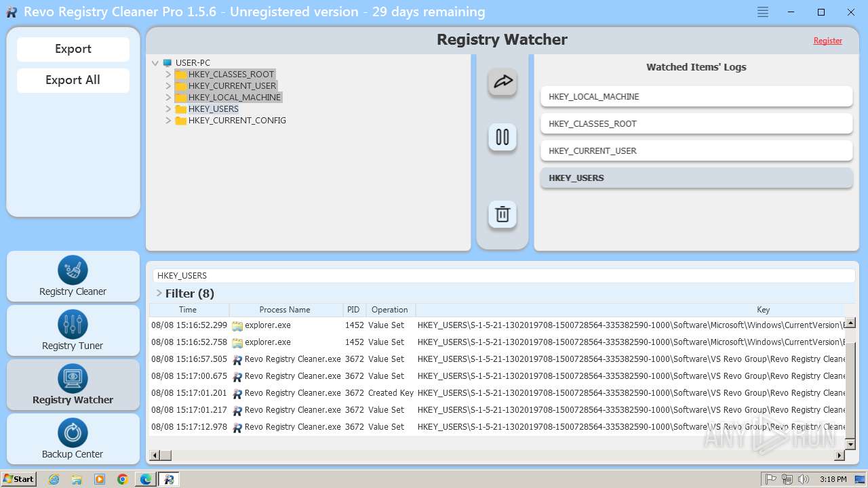
Task: Open Microsoft Edge from taskbar
Action: point(146,479)
